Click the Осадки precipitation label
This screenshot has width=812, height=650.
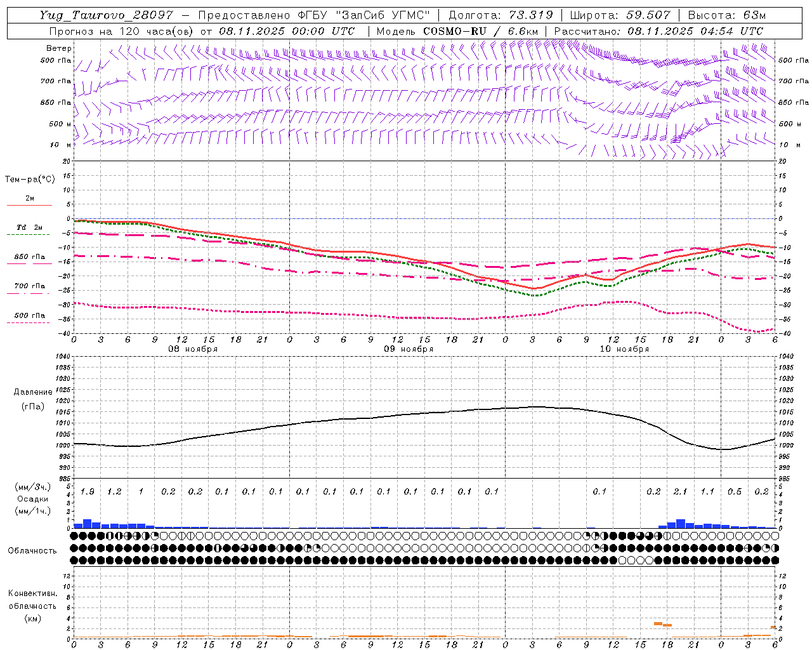[33, 499]
